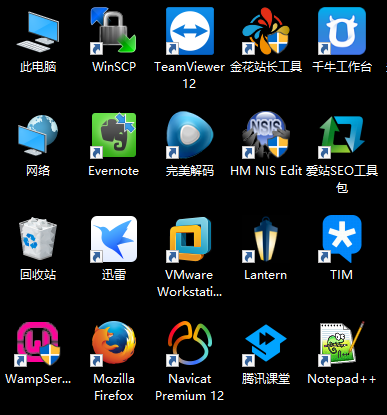Open the Evernote elephant icon

(114, 135)
